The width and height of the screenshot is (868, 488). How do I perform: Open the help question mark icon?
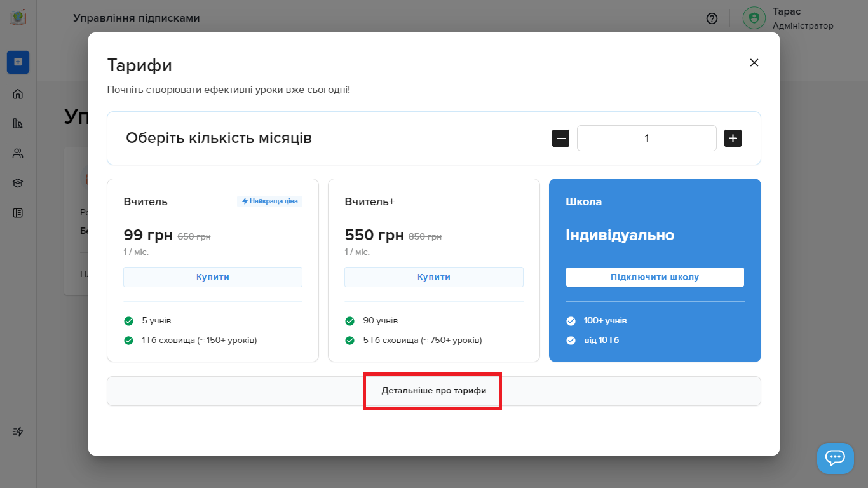(x=712, y=18)
